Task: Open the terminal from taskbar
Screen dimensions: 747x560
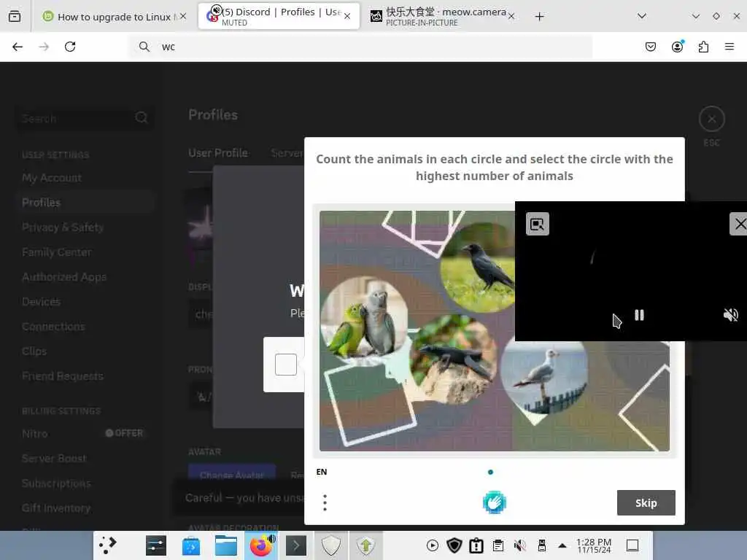Action: click(296, 545)
